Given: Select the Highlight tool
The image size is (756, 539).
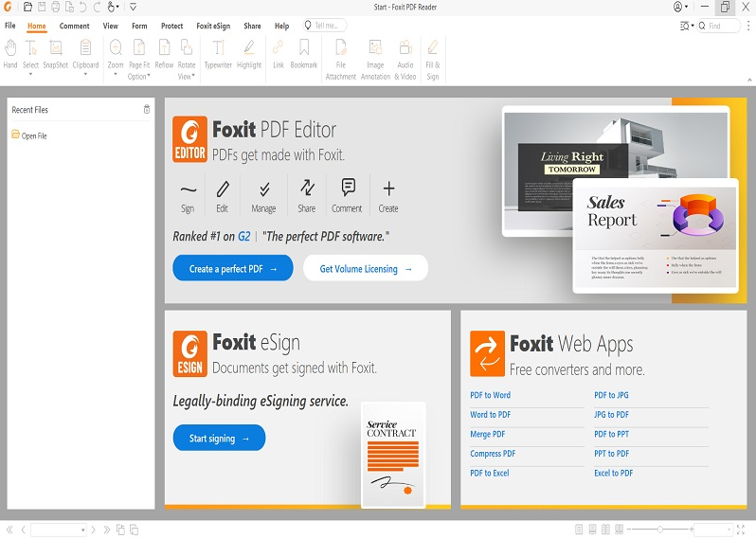Looking at the screenshot, I should [249, 54].
